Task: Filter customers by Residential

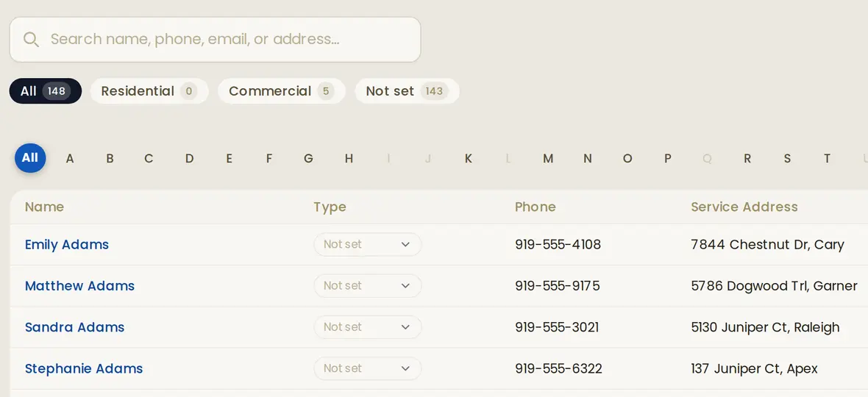Action: (149, 91)
